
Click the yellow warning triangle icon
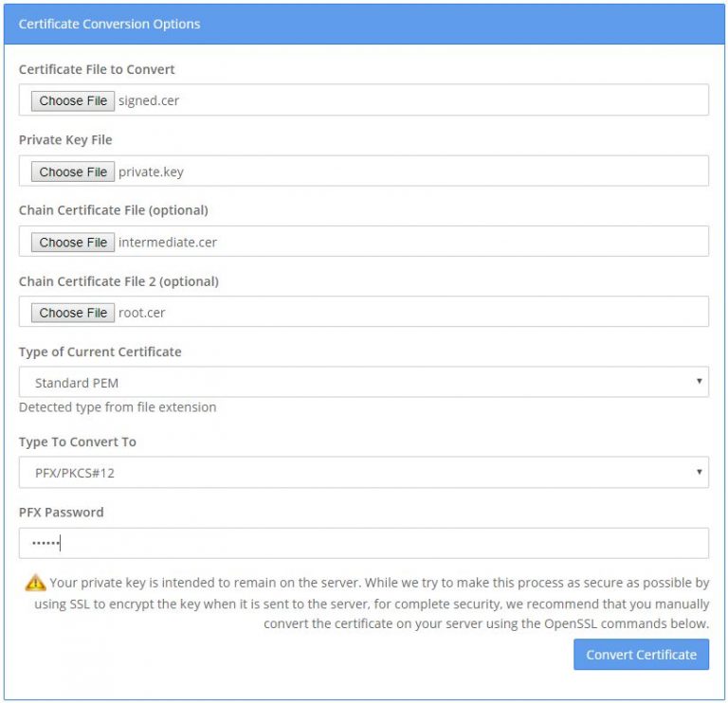point(35,583)
